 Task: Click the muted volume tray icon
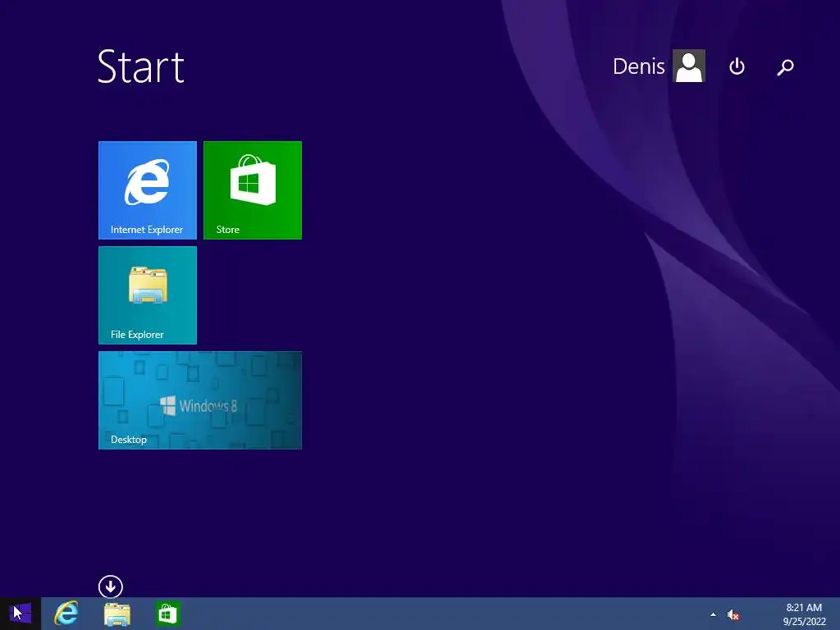[x=733, y=615]
